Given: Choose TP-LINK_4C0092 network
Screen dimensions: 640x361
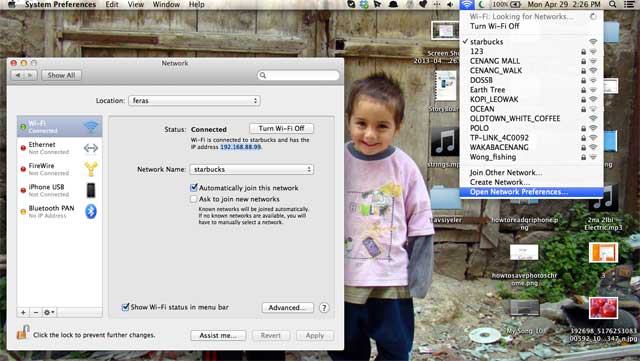Looking at the screenshot, I should [x=531, y=138].
